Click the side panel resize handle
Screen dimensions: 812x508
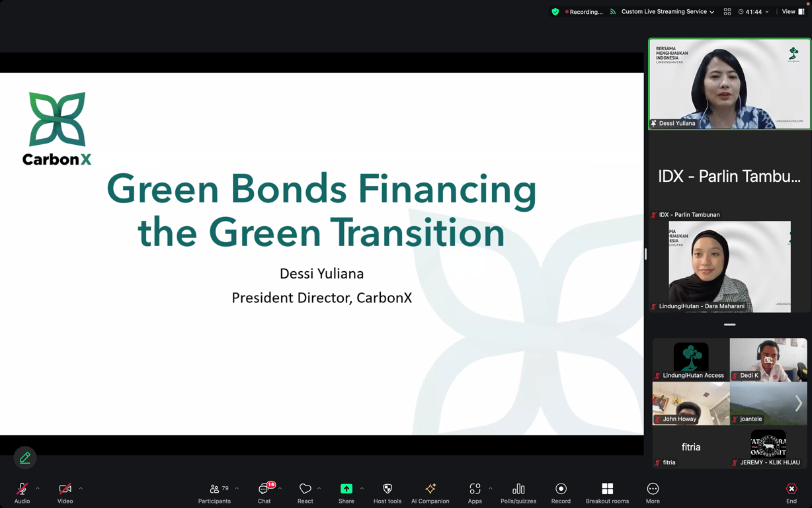pyautogui.click(x=645, y=254)
